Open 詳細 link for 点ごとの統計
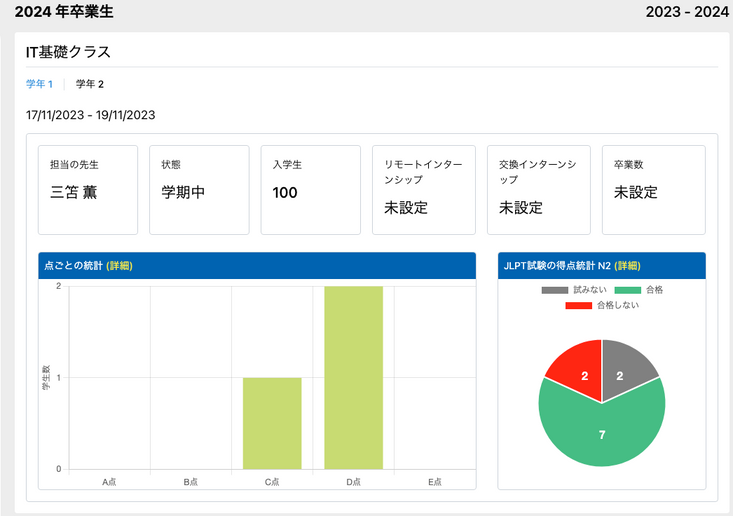This screenshot has height=516, width=733. [119, 265]
